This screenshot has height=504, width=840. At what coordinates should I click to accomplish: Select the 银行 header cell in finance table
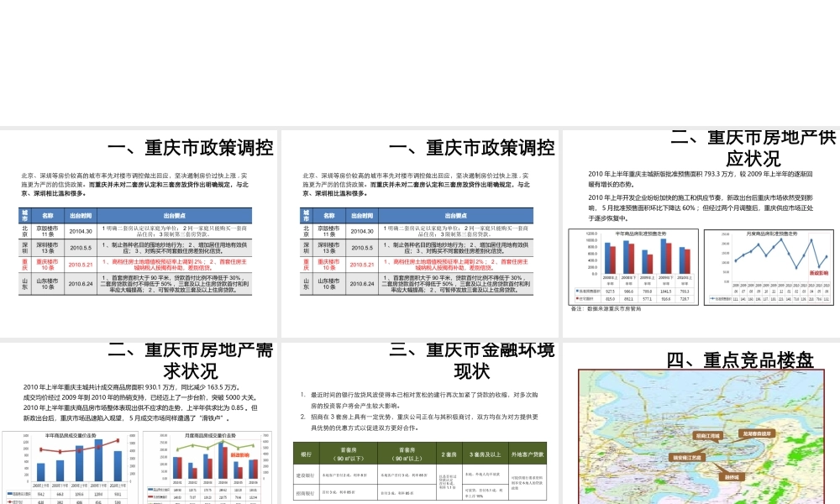pos(307,454)
